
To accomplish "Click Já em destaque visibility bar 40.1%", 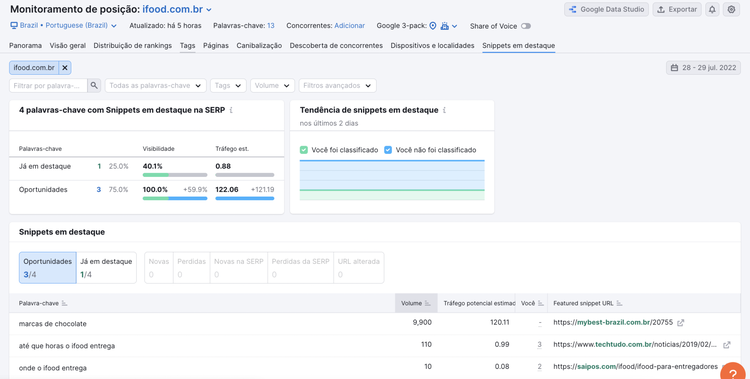I will pos(175,175).
